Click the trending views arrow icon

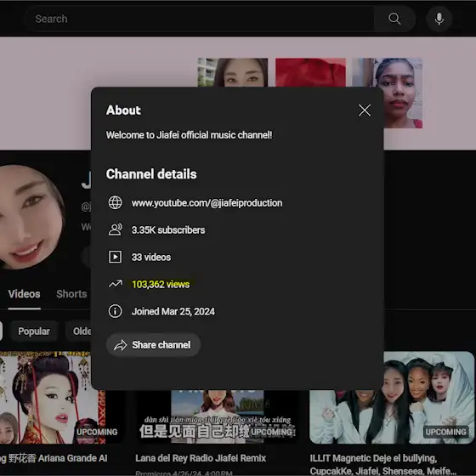(x=115, y=284)
